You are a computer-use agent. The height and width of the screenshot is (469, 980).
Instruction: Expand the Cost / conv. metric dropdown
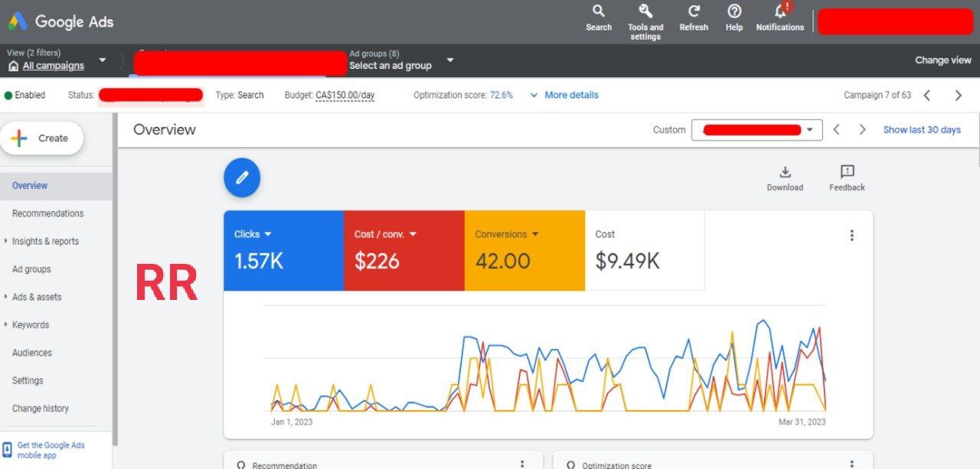pos(413,234)
